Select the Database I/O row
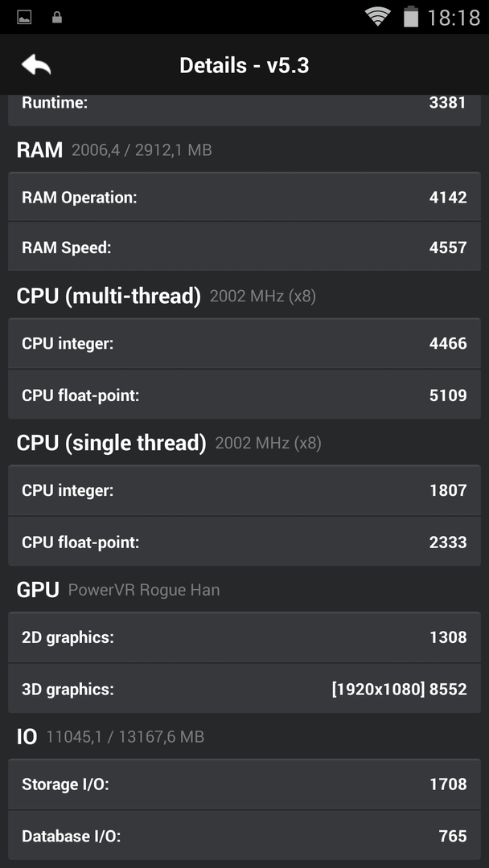The image size is (489, 868). tap(244, 835)
